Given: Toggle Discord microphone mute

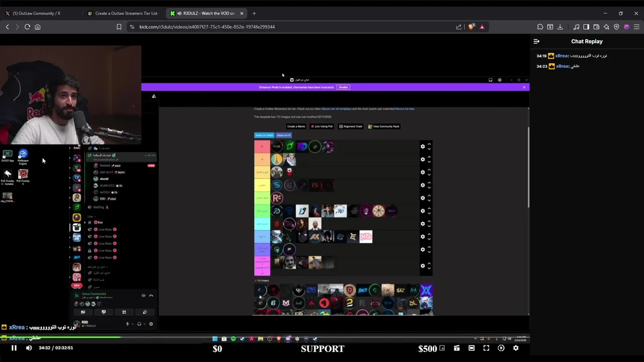Looking at the screenshot, I should (x=127, y=324).
